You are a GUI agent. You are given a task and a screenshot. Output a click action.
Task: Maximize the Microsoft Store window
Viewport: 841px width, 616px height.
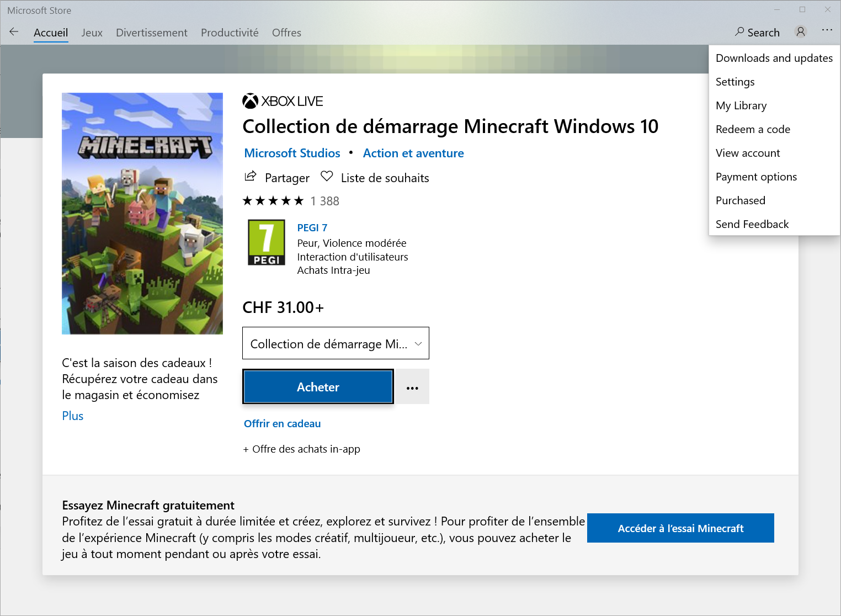(802, 9)
